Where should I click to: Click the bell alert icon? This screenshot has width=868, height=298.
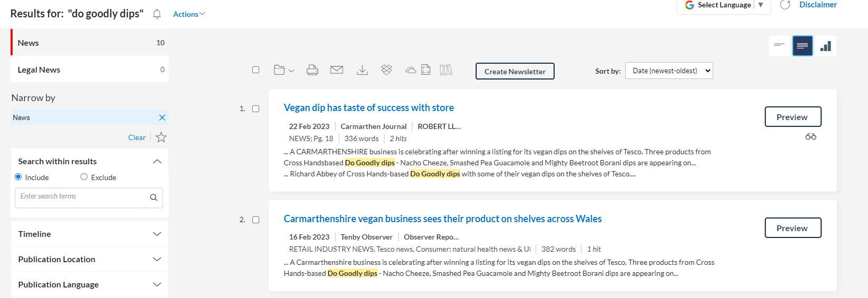click(157, 14)
